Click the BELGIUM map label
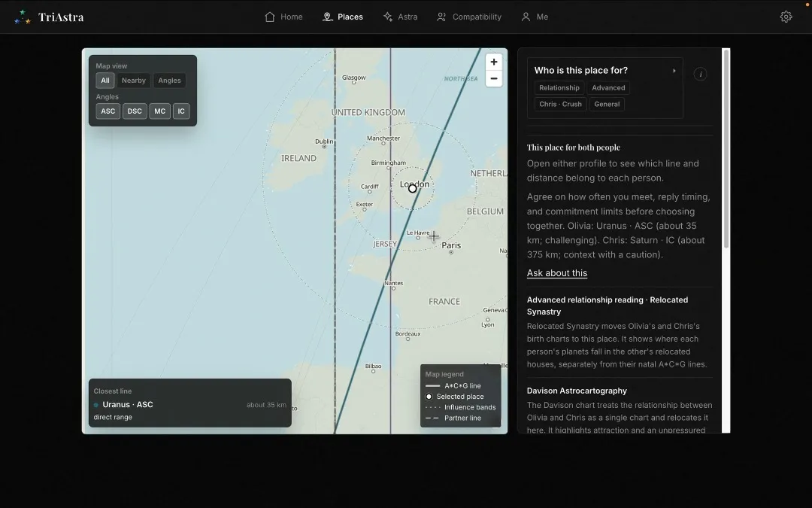This screenshot has width=812, height=508. 485,211
